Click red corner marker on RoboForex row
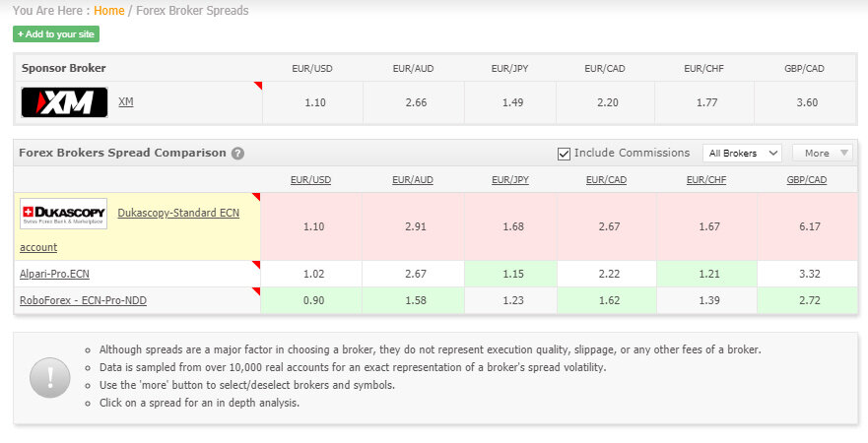The width and height of the screenshot is (868, 443). [256, 291]
